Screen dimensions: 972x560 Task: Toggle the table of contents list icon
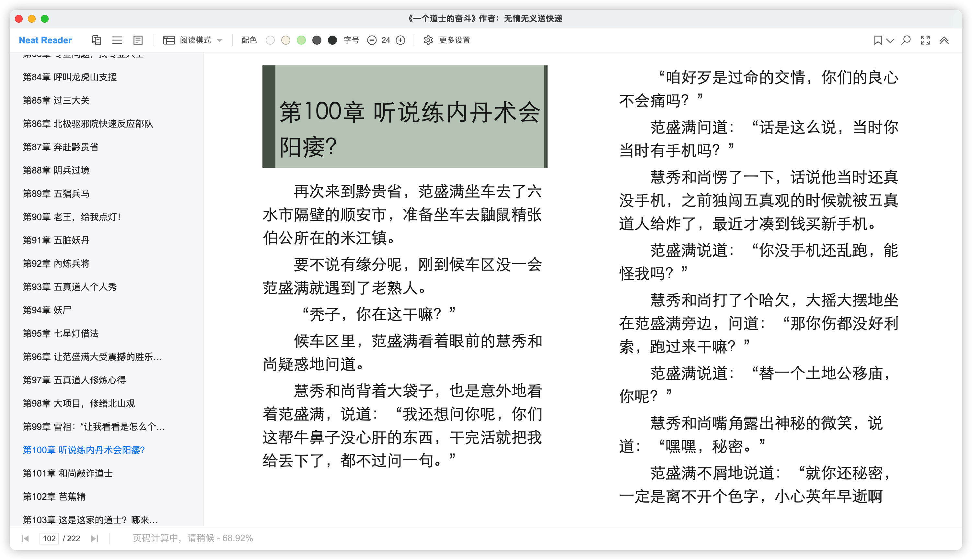tap(117, 40)
